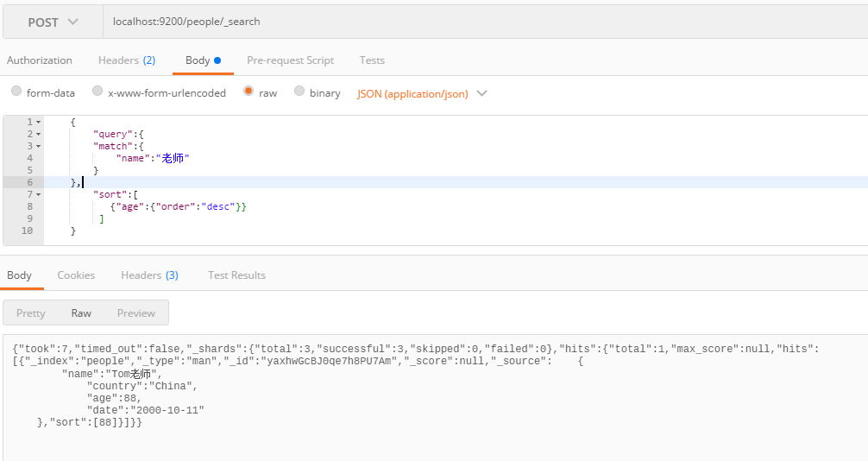This screenshot has height=461, width=868.
Task: Open the request Headers (2) tab
Action: [x=127, y=60]
